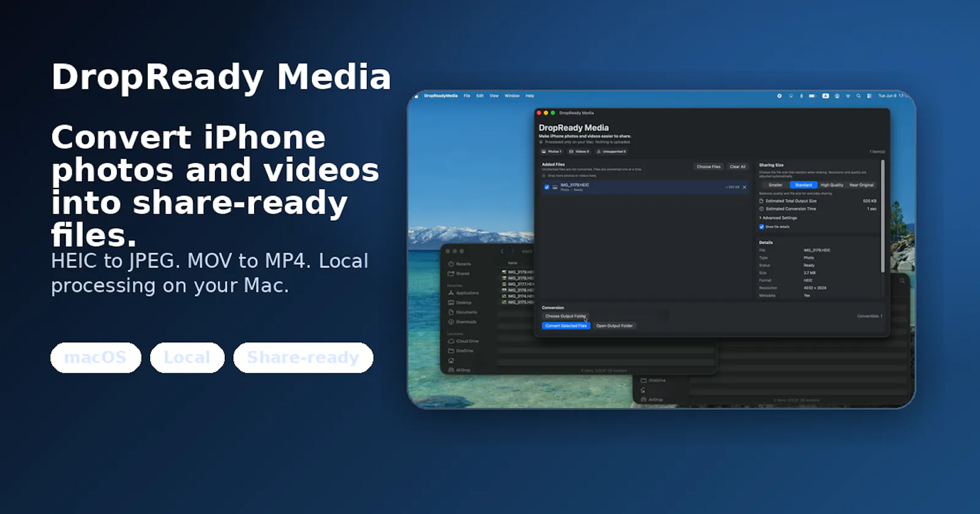Click the 2.7 MB size value in Details

809,273
